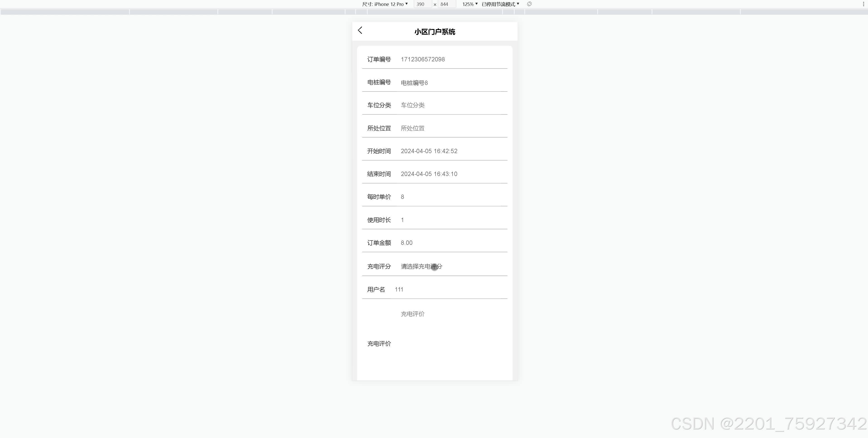
Task: Click the hourly unit price field
Action: click(x=451, y=197)
